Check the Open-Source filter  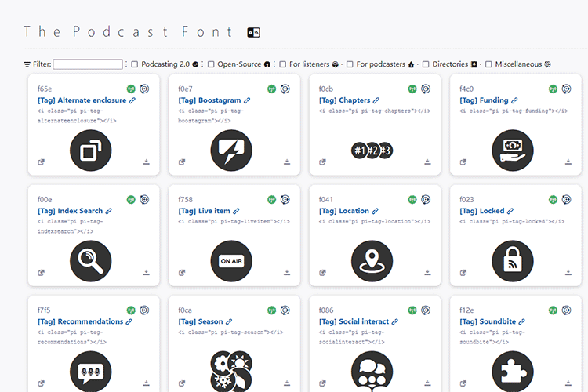pos(211,64)
